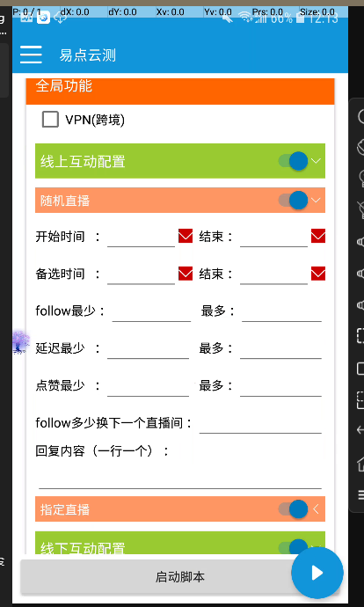Click the 全局功能 orange header

[180, 91]
